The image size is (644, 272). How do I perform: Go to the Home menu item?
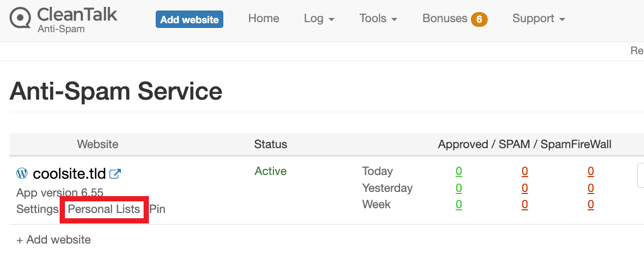click(x=263, y=18)
